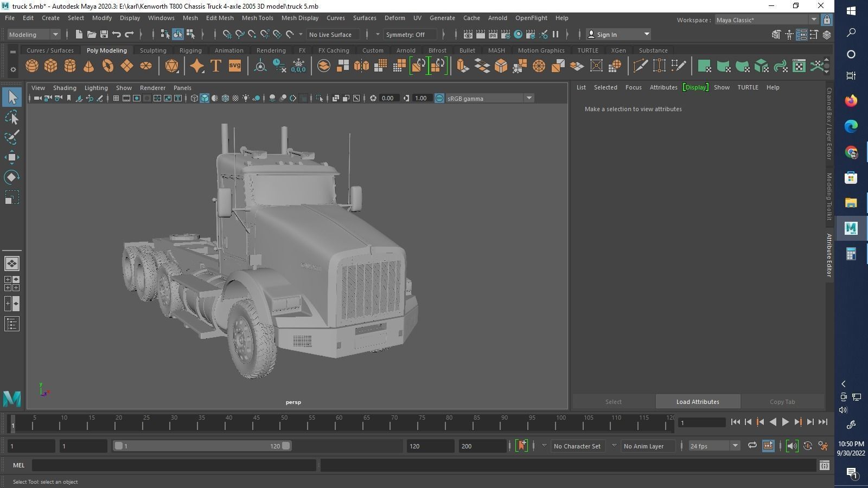Image resolution: width=868 pixels, height=488 pixels.
Task: Toggle the viewport grid display
Action: tap(116, 98)
